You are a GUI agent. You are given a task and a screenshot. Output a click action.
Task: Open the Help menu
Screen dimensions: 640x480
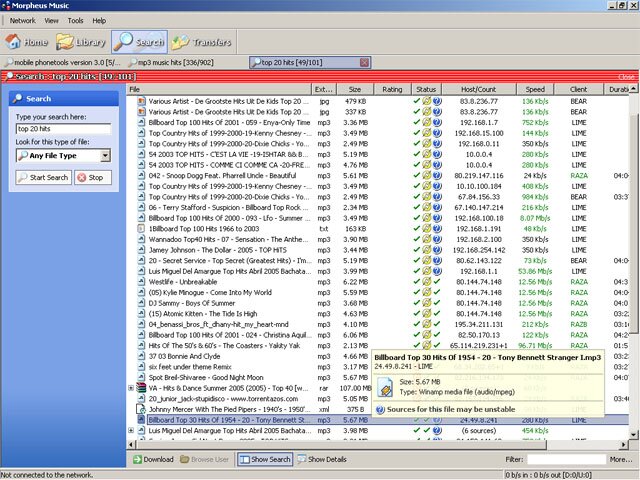99,20
